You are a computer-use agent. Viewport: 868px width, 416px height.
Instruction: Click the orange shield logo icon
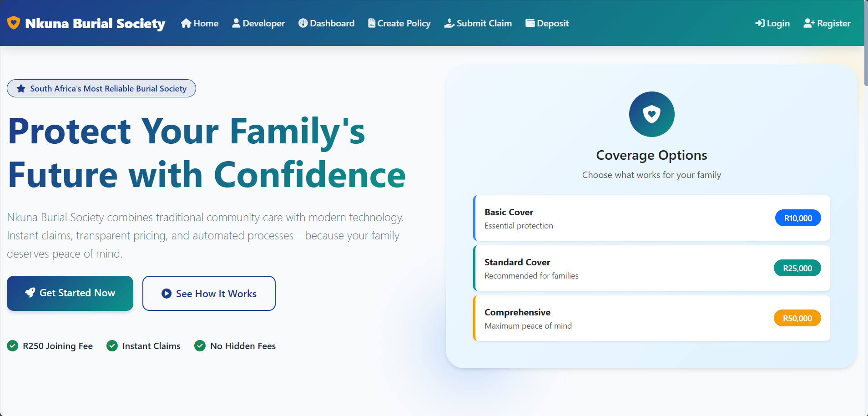(14, 23)
